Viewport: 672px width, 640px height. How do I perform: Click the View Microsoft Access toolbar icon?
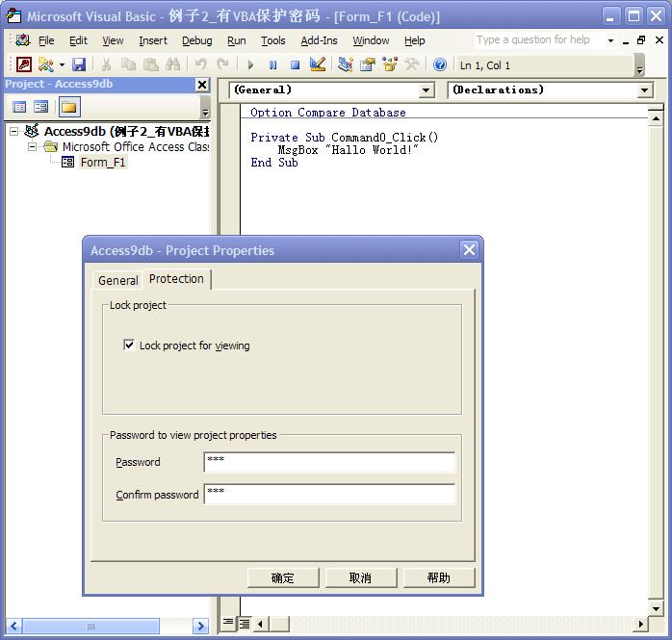point(23,64)
